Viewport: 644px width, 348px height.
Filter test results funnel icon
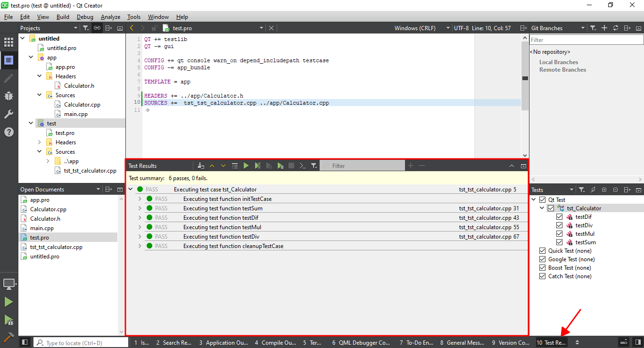coord(314,166)
